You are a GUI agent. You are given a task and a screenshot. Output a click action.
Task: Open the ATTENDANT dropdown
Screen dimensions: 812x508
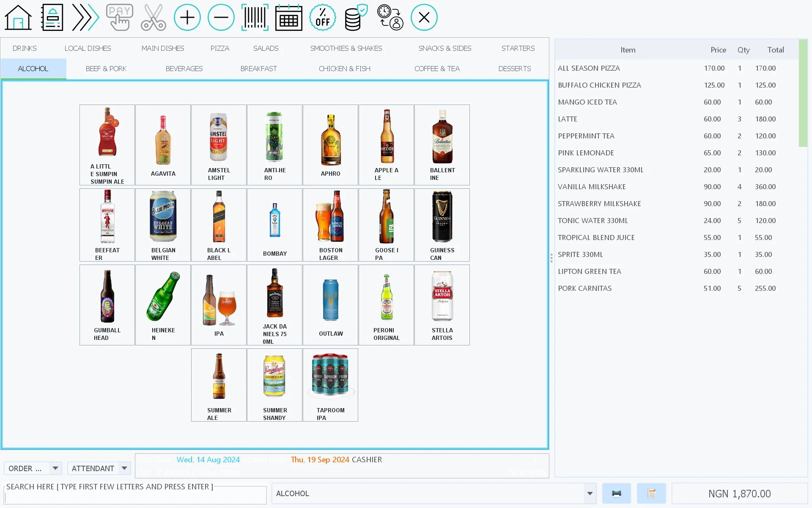[99, 468]
